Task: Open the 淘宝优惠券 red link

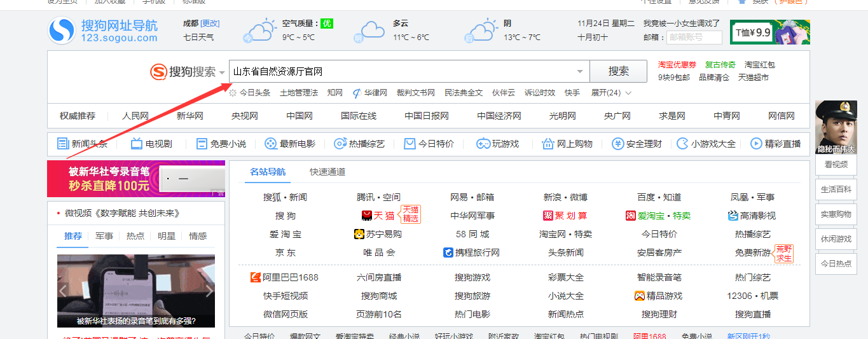Action: (x=677, y=65)
